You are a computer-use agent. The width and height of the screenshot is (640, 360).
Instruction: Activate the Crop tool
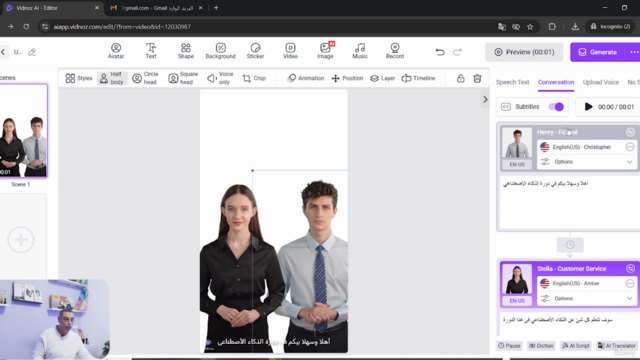coord(254,78)
